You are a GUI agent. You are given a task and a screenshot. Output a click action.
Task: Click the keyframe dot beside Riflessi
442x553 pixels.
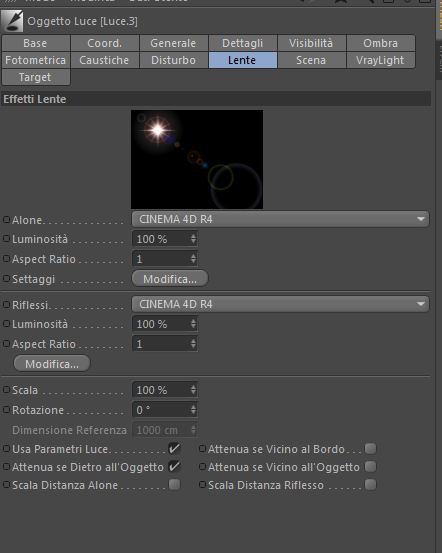[6, 304]
